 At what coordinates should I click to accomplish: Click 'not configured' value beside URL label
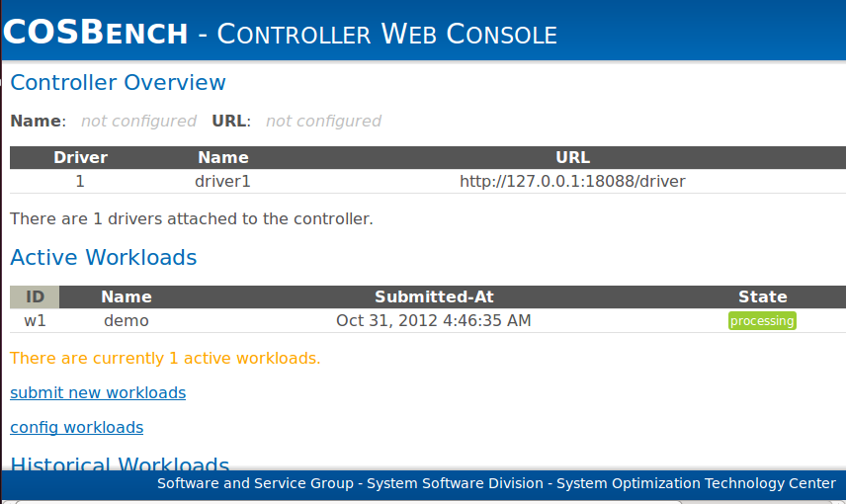(x=324, y=121)
